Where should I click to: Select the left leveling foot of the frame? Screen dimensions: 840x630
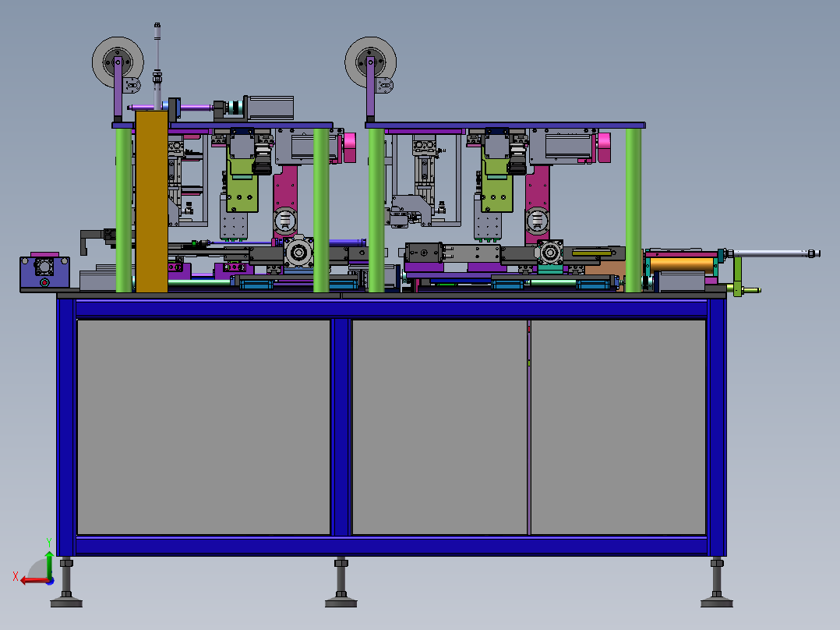click(66, 582)
